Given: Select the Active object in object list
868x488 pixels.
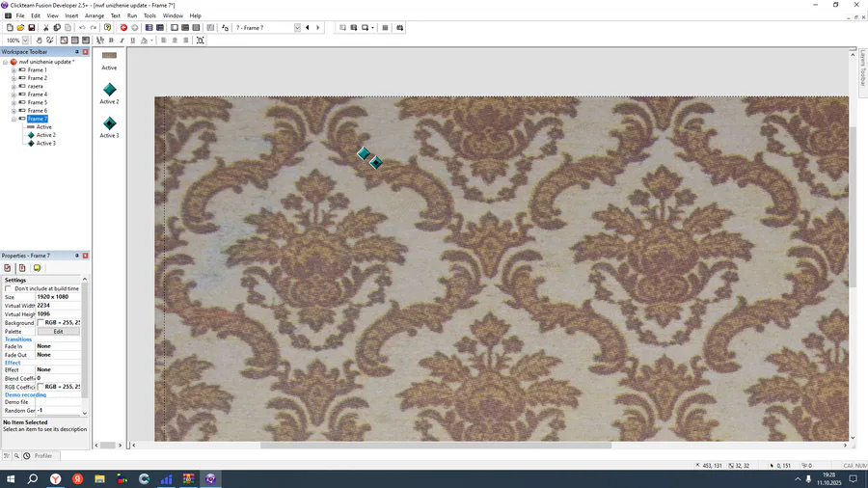Looking at the screenshot, I should click(x=109, y=60).
